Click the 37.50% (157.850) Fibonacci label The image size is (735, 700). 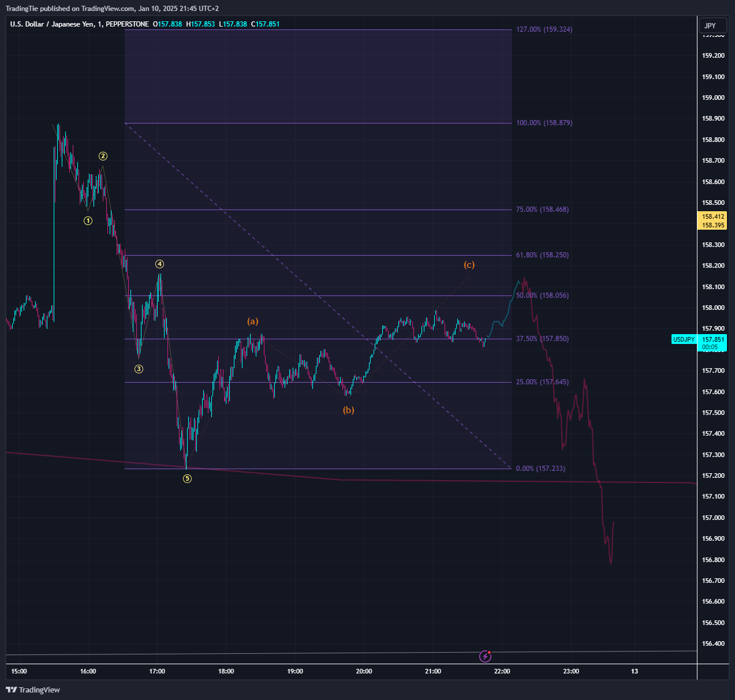point(542,339)
